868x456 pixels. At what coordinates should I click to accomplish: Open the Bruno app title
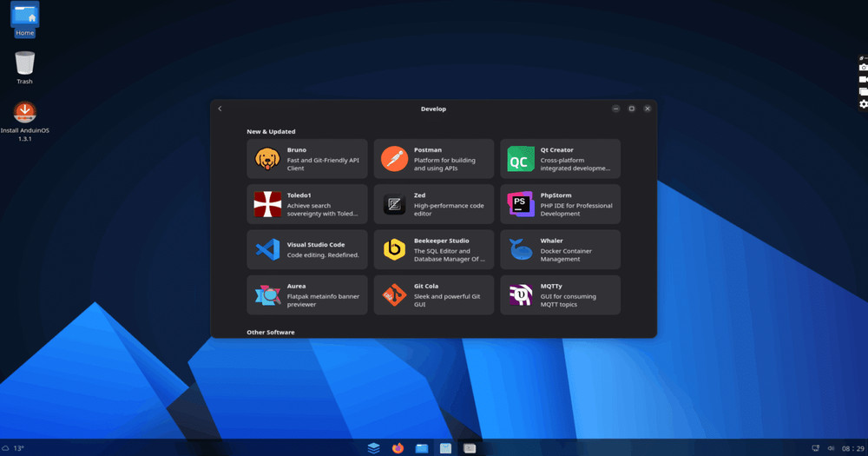pyautogui.click(x=296, y=150)
